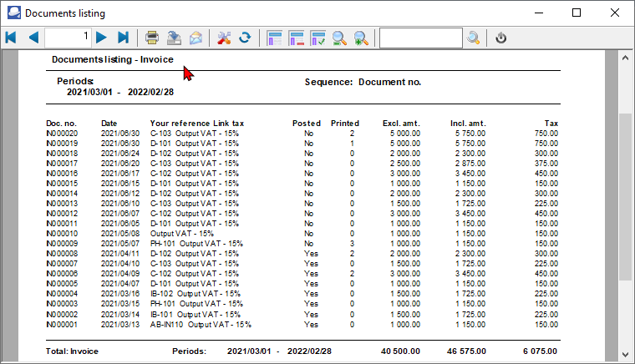Click incl. amount 2 875.00 for IN000017
This screenshot has width=635, height=364.
(470, 164)
